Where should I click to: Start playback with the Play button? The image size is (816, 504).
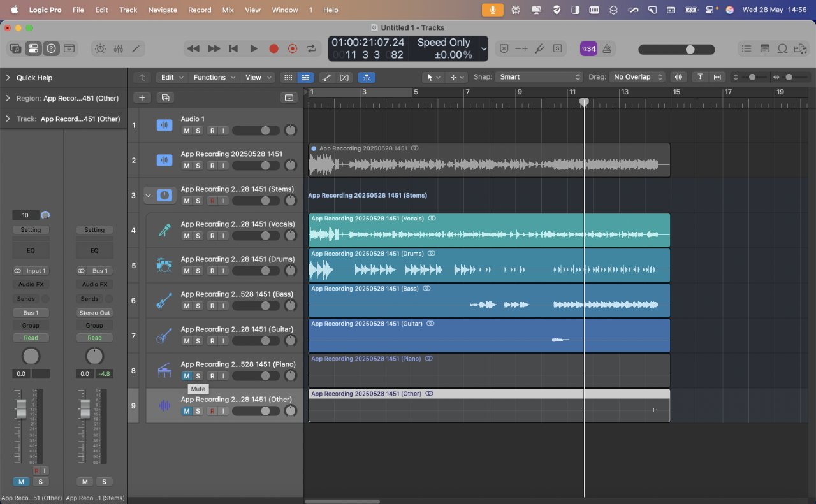(x=253, y=48)
